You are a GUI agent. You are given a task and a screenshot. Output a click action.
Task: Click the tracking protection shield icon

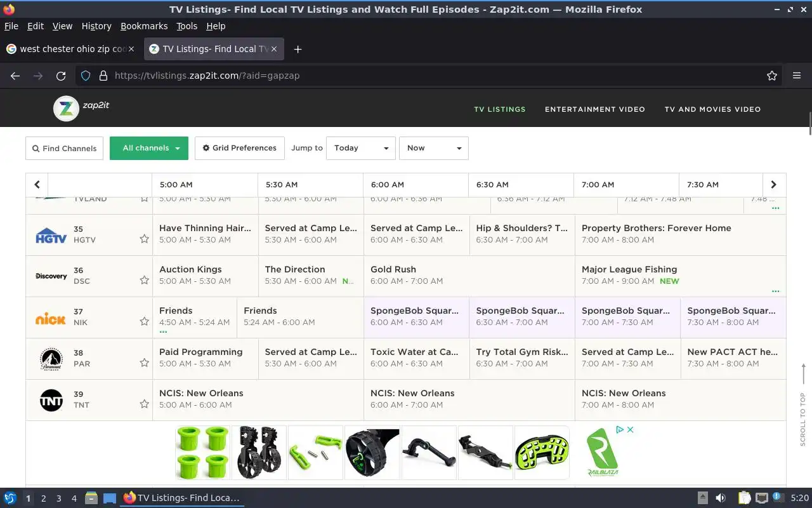tap(86, 76)
